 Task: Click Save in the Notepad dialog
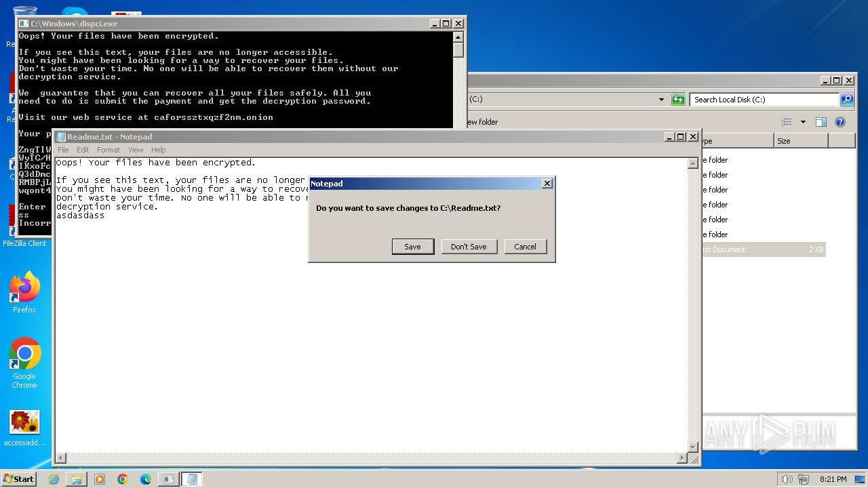pyautogui.click(x=412, y=247)
